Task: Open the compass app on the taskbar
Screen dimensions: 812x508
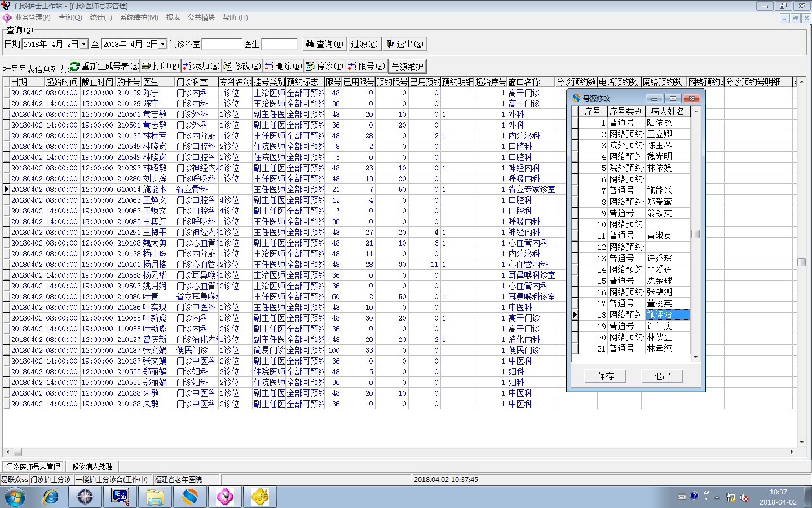Action: tap(85, 497)
